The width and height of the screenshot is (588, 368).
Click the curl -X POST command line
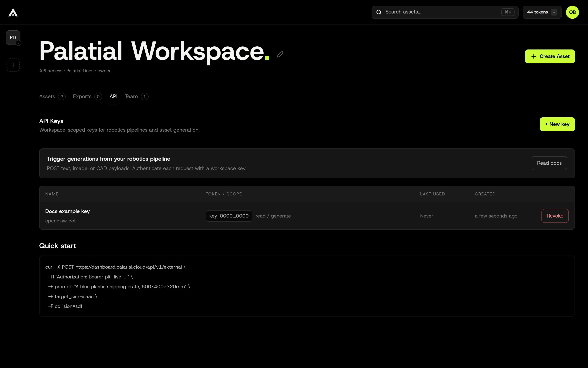point(115,267)
